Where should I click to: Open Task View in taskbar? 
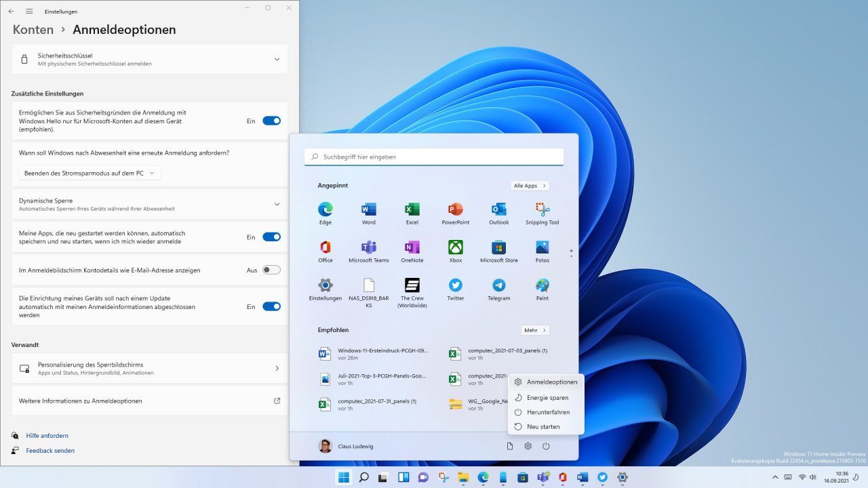384,477
